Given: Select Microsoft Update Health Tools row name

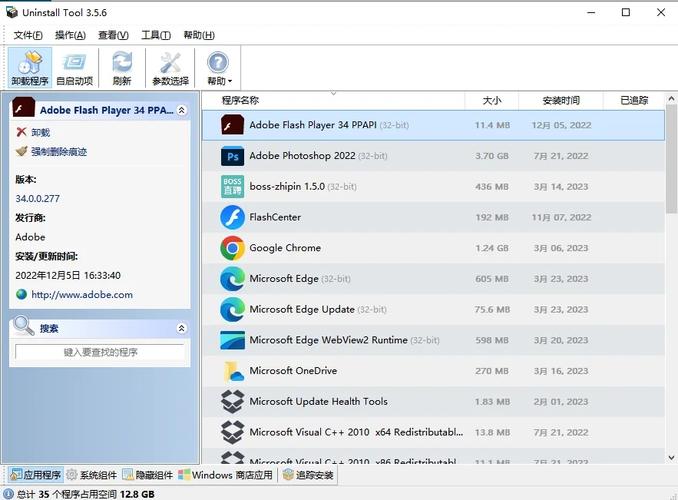Looking at the screenshot, I should pyautogui.click(x=319, y=401).
